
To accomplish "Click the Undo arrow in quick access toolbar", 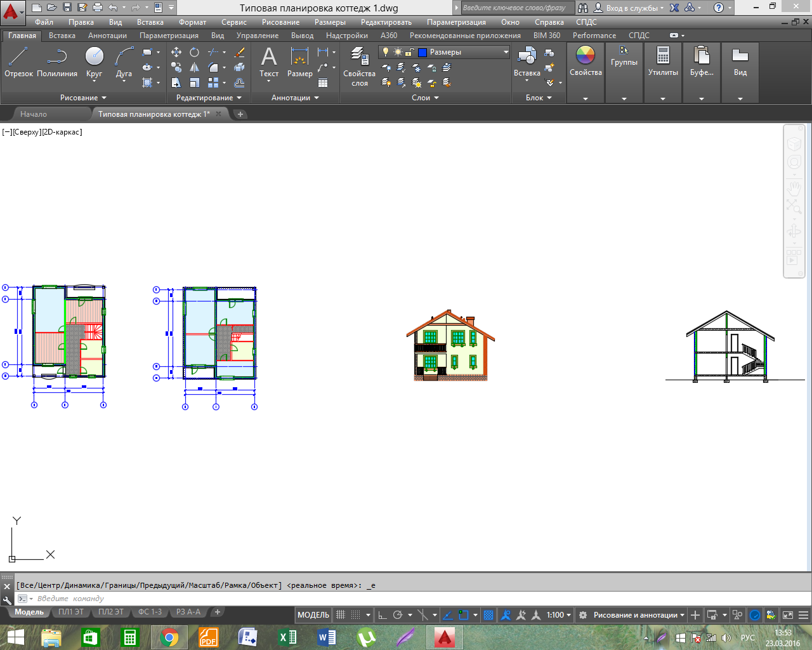I will click(x=113, y=8).
